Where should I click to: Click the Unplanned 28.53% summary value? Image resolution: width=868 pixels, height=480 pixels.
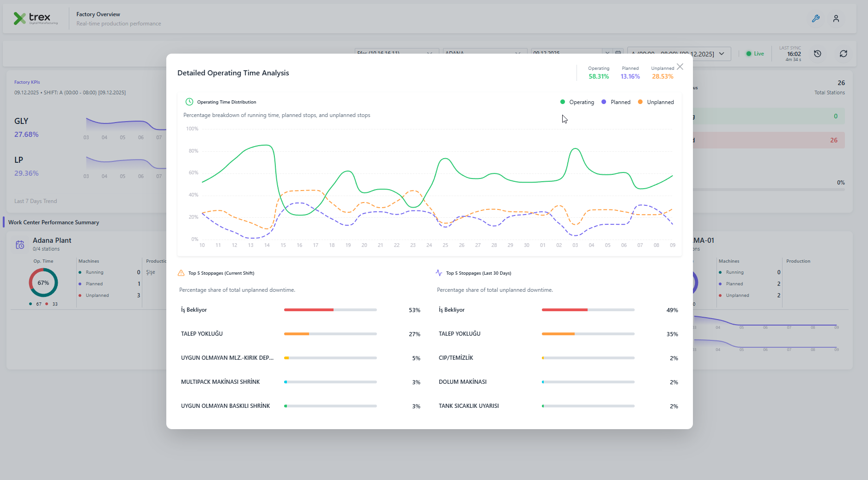(x=662, y=76)
